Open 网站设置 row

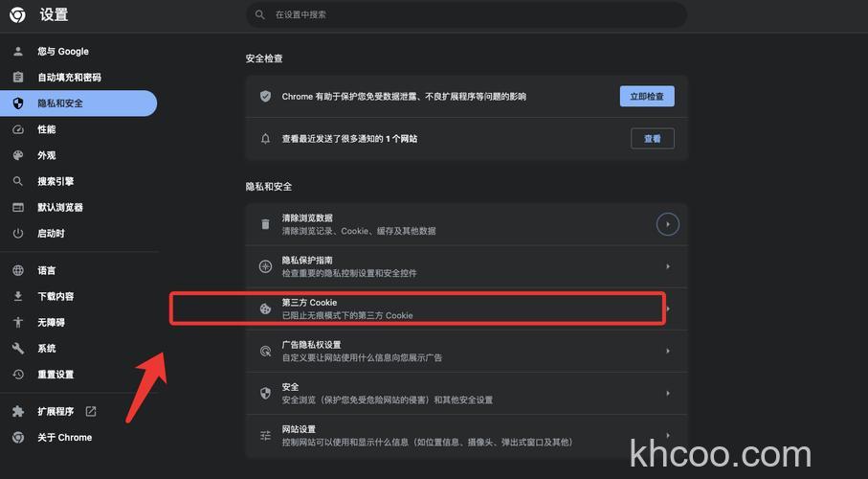click(x=467, y=436)
